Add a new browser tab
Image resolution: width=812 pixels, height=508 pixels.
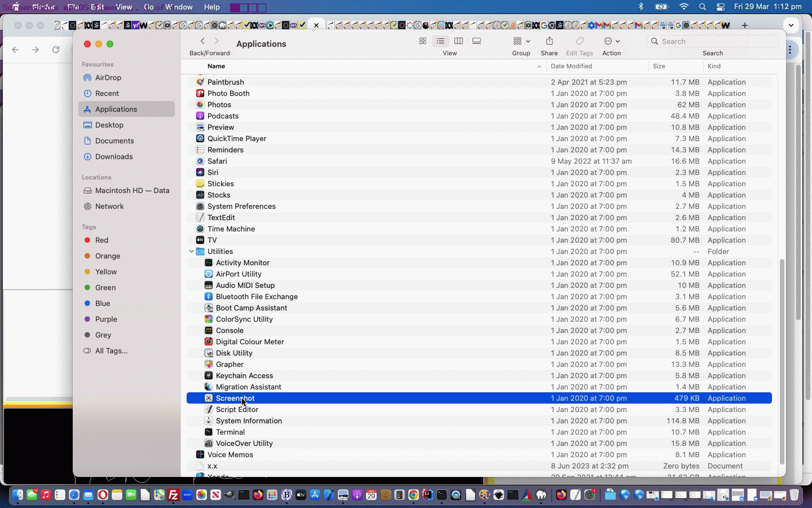point(745,25)
